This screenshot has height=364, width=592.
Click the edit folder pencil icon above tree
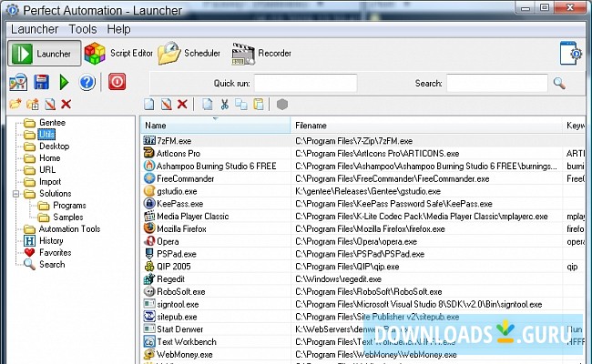click(x=50, y=104)
